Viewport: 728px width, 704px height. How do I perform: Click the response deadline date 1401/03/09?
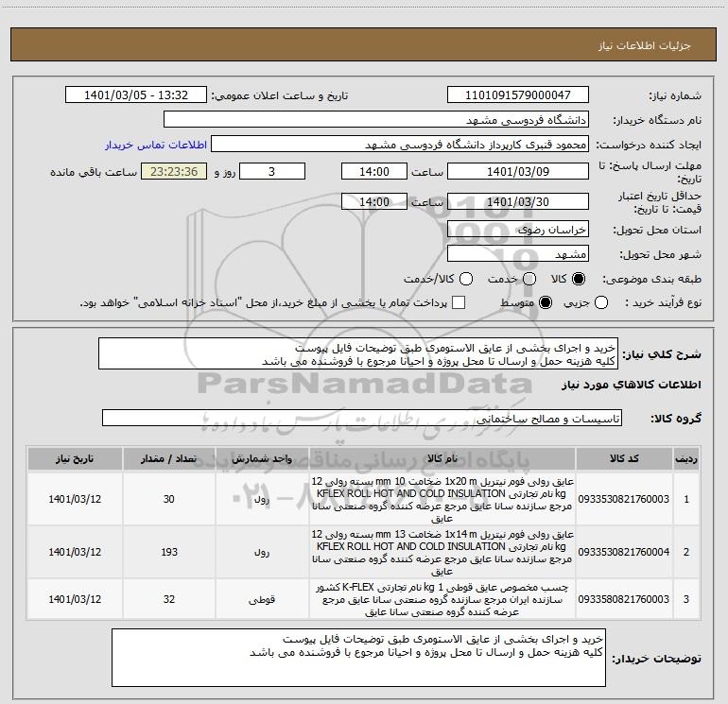click(x=518, y=171)
